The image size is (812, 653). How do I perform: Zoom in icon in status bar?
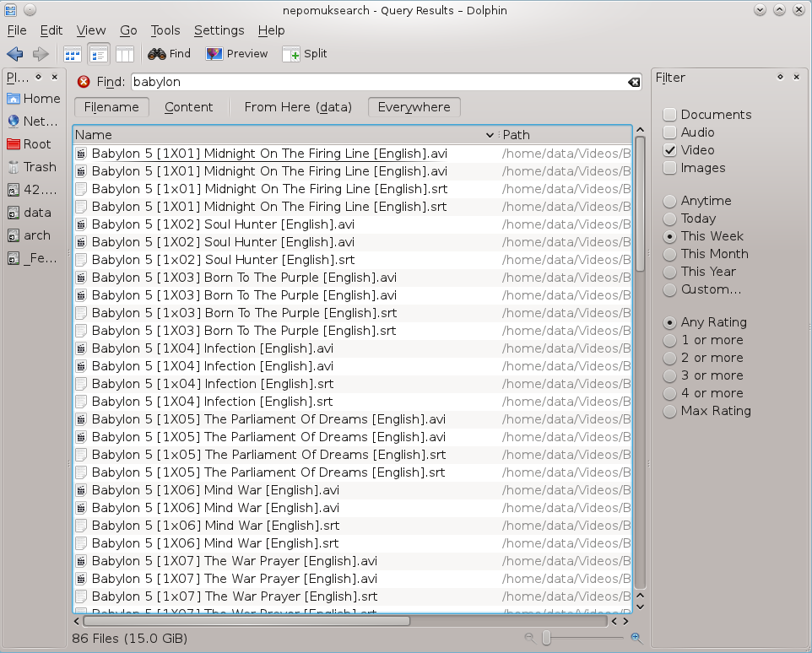click(x=636, y=638)
